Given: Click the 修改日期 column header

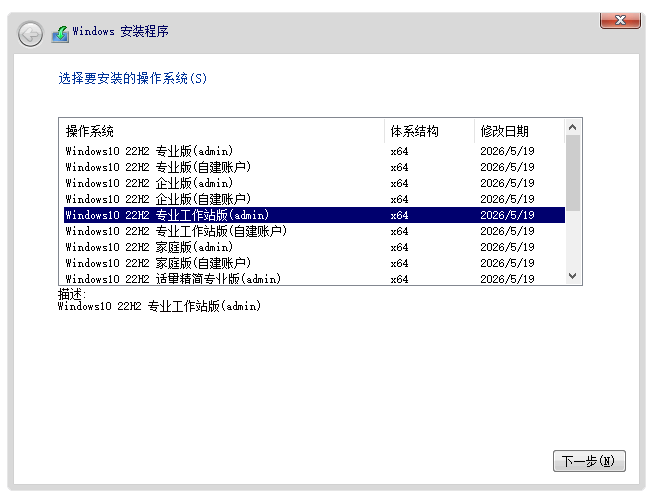Looking at the screenshot, I should coord(520,131).
